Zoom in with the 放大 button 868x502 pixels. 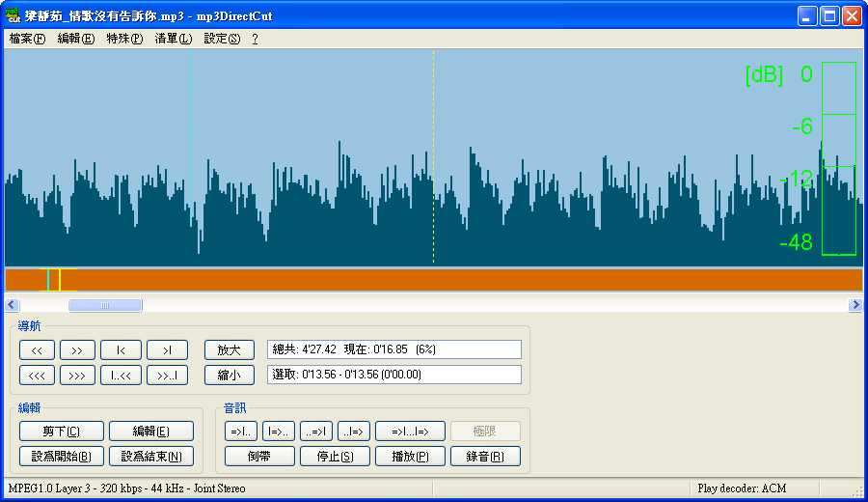230,350
